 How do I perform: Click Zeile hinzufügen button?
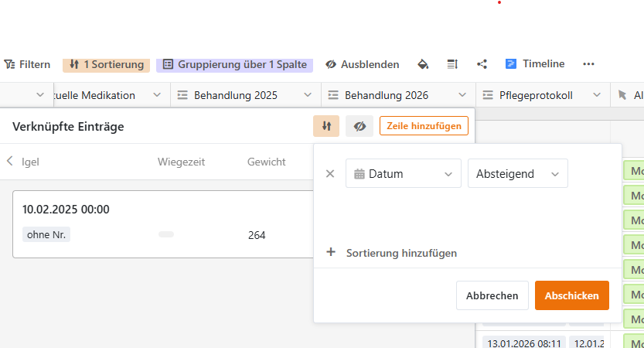point(424,126)
